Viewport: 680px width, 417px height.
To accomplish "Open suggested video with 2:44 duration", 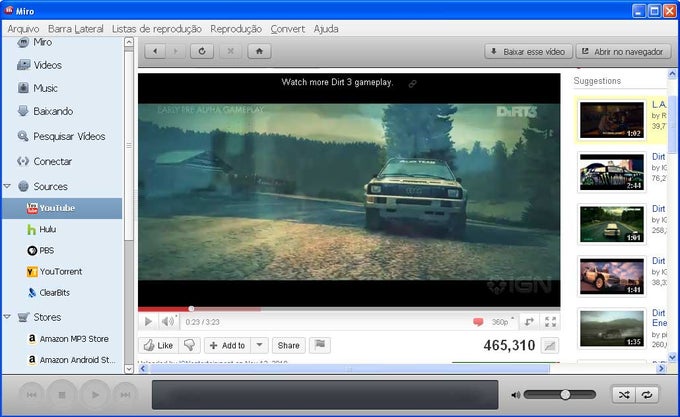I will point(611,172).
